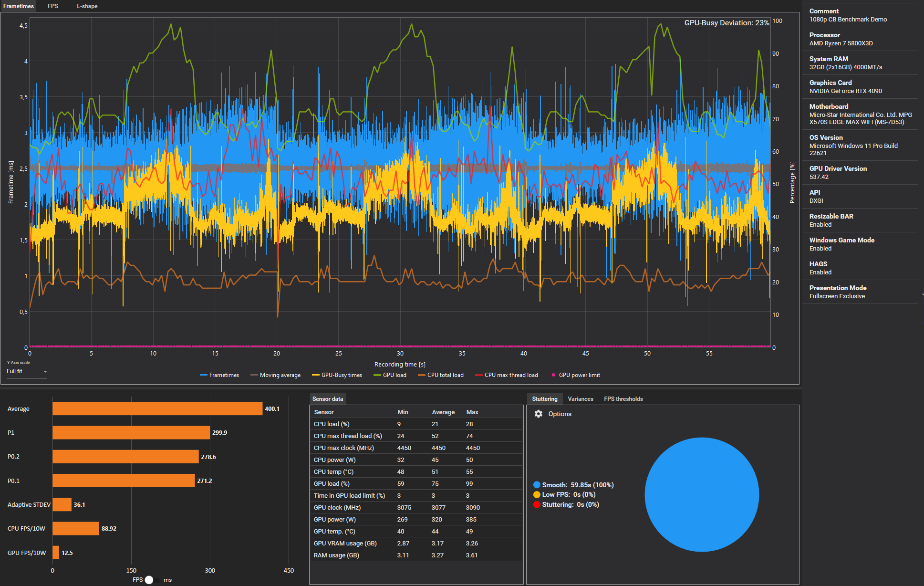Image resolution: width=924 pixels, height=586 pixels.
Task: Switch to the FPS tab
Action: (53, 6)
